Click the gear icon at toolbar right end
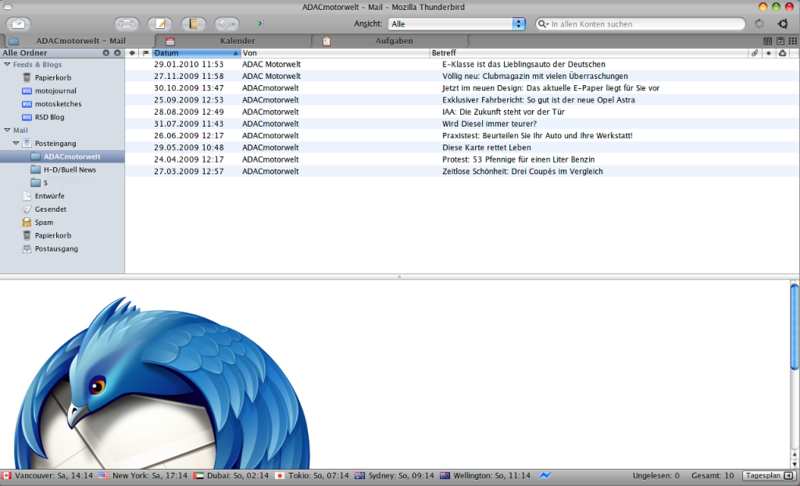The height and width of the screenshot is (486, 800). [x=783, y=24]
